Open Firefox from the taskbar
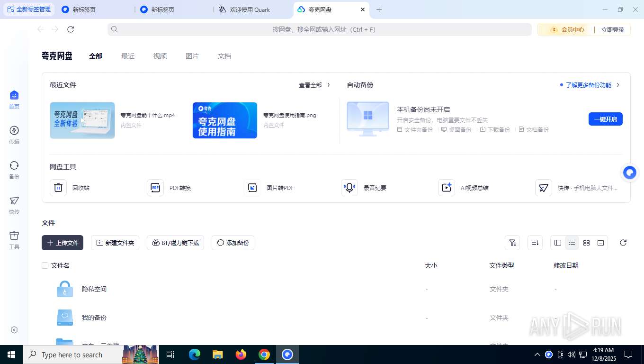The width and height of the screenshot is (644, 364). 241,355
